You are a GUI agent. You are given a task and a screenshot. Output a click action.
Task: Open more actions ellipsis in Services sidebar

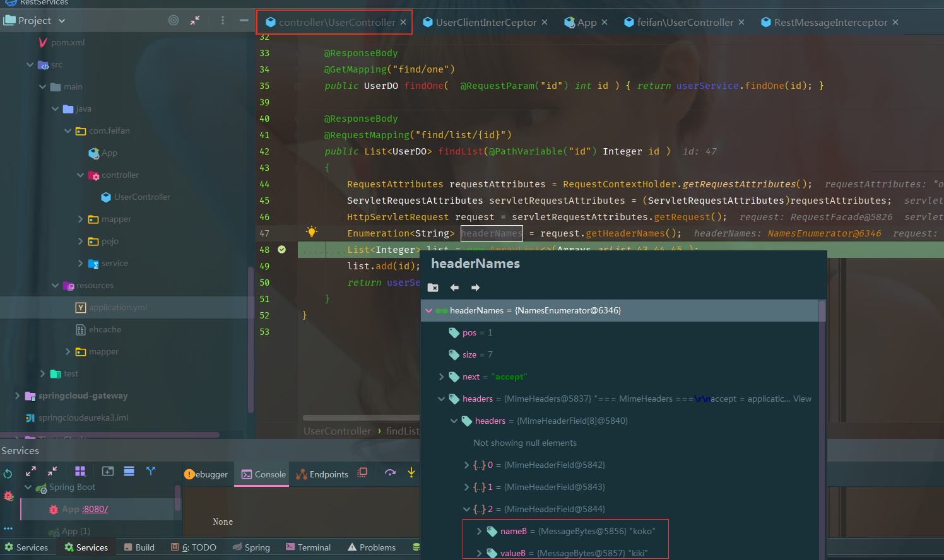pyautogui.click(x=8, y=528)
